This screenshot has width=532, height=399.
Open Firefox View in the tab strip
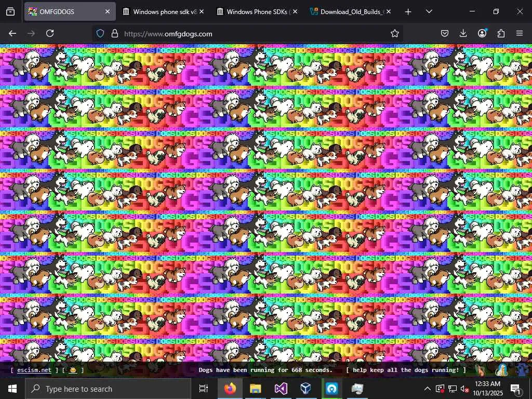(x=10, y=11)
